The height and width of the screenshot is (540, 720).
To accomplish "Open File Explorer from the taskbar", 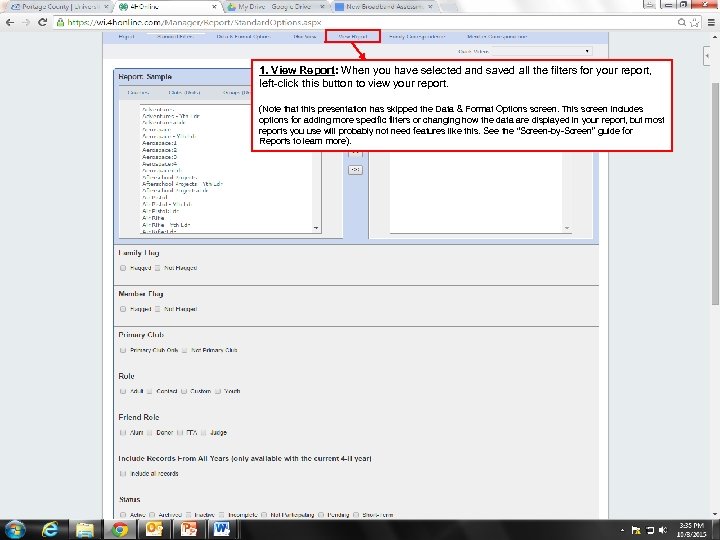I will [x=84, y=530].
